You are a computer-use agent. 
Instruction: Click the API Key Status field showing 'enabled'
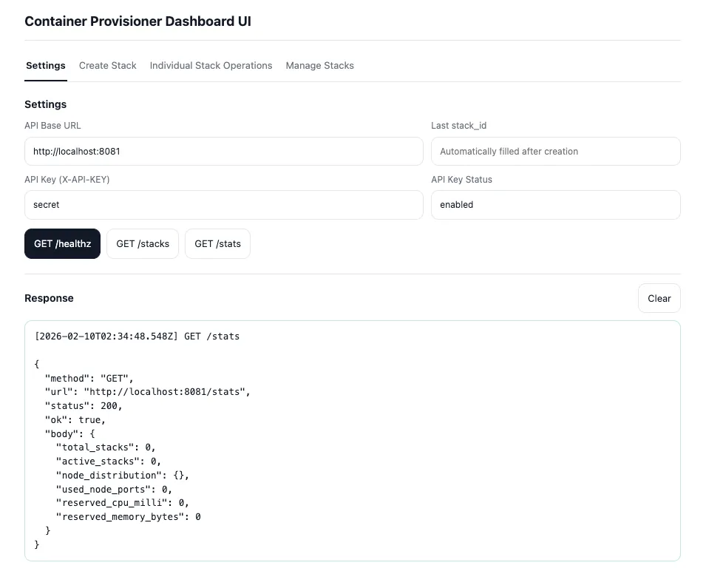point(555,205)
